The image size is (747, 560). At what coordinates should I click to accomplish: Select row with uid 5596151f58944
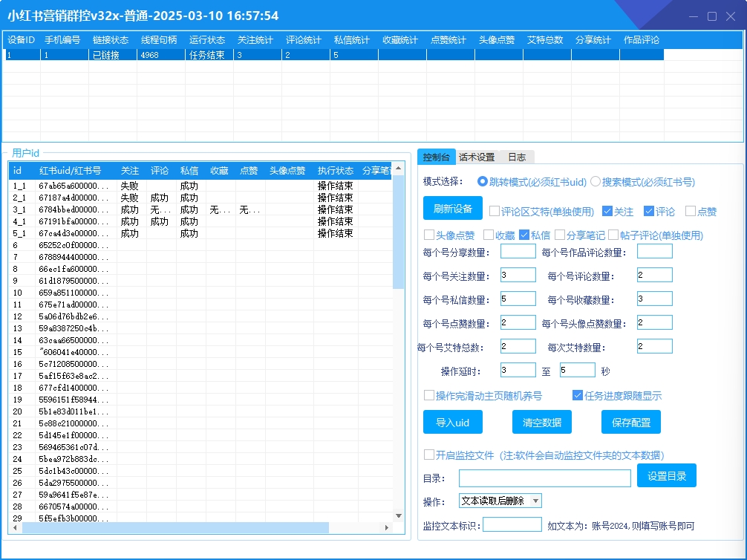[200, 400]
